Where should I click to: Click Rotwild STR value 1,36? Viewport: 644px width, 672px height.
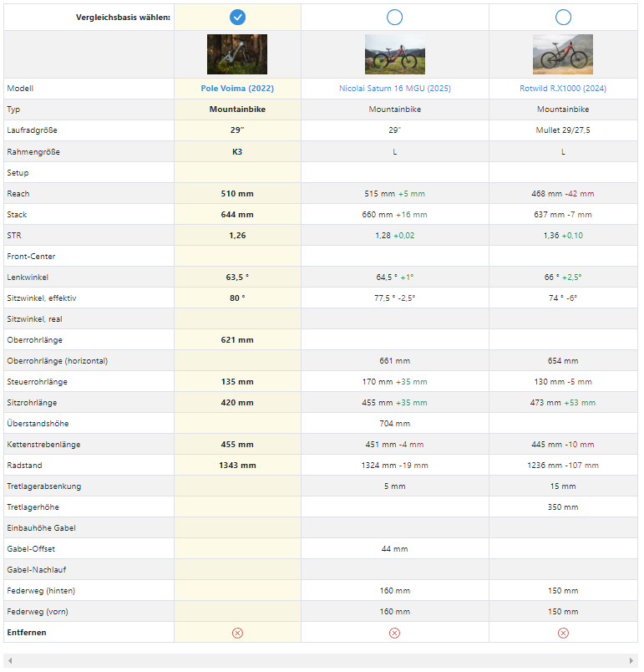551,236
